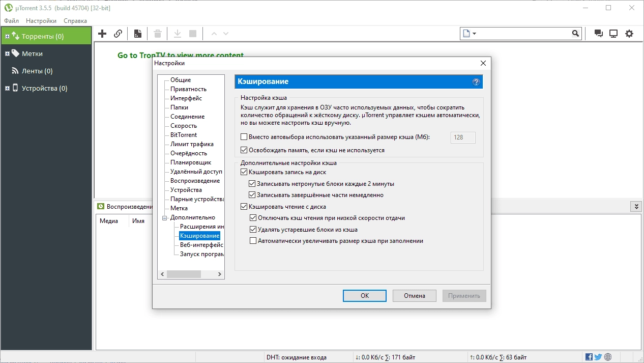644x363 pixels.
Task: Toggle Отключать кэш чтения checkbox
Action: (253, 218)
